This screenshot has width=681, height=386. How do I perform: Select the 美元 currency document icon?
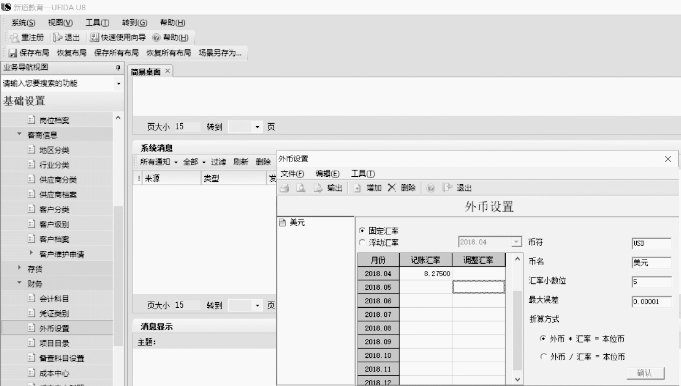point(283,223)
